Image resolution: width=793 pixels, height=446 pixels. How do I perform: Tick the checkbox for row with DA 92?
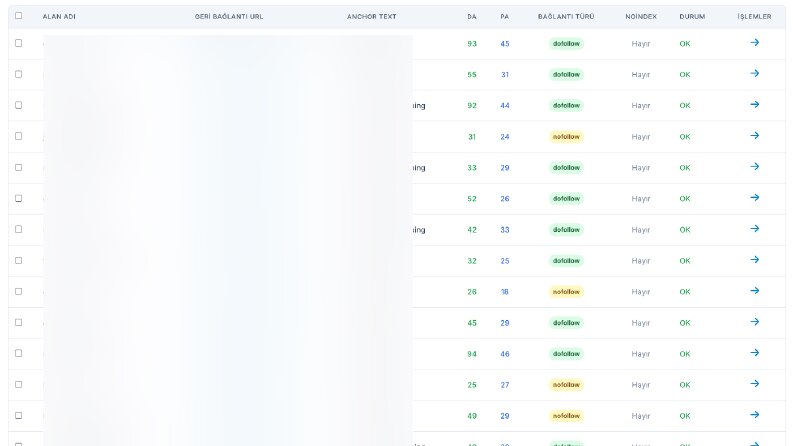[19, 105]
